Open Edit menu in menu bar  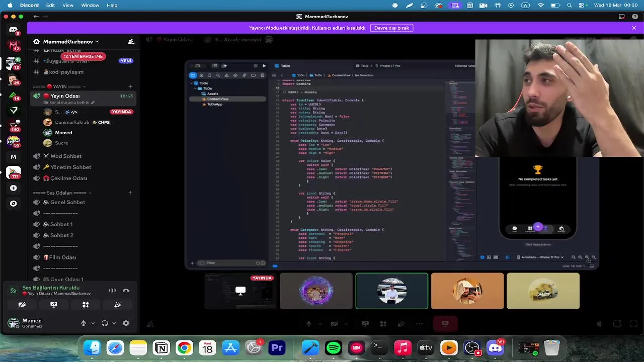(50, 5)
